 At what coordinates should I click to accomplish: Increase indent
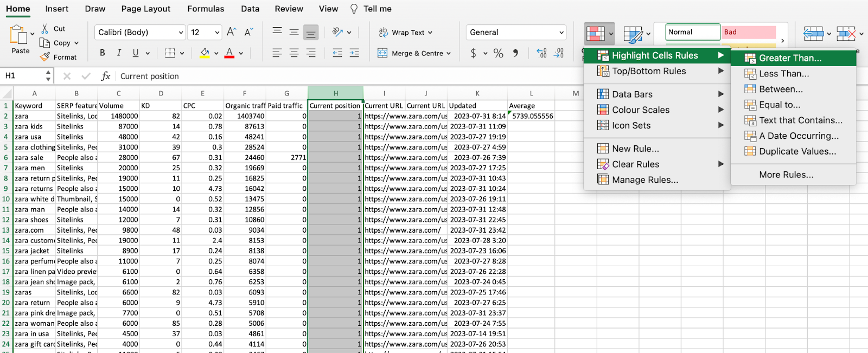354,53
